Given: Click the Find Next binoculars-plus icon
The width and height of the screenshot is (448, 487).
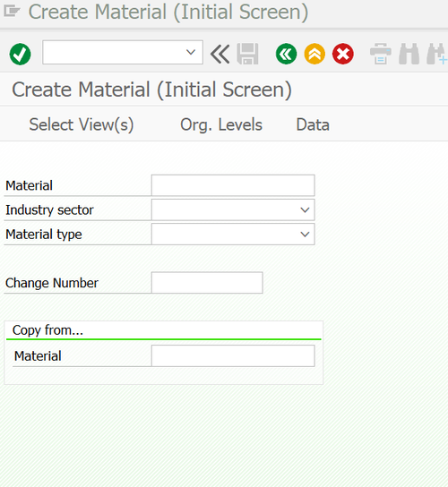Looking at the screenshot, I should tap(437, 54).
